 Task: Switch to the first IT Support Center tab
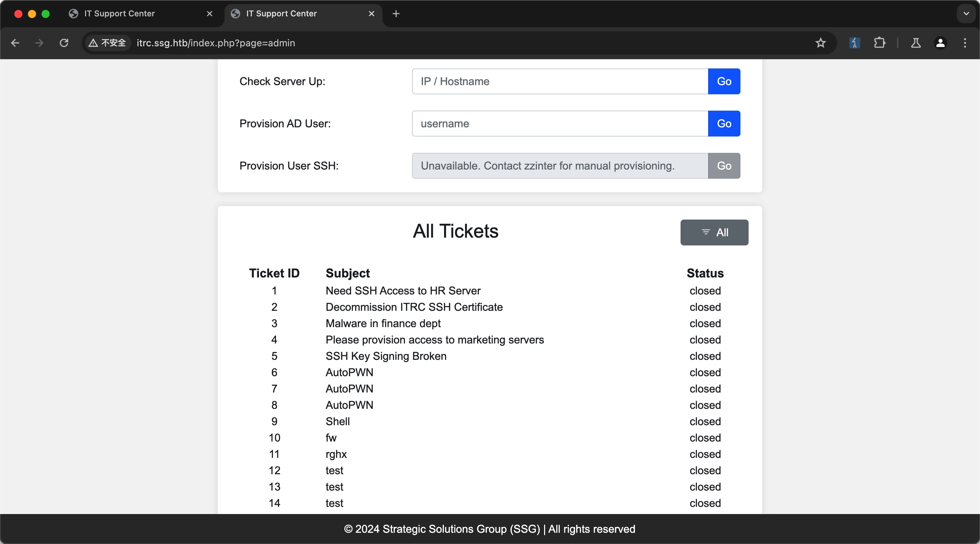click(x=119, y=14)
